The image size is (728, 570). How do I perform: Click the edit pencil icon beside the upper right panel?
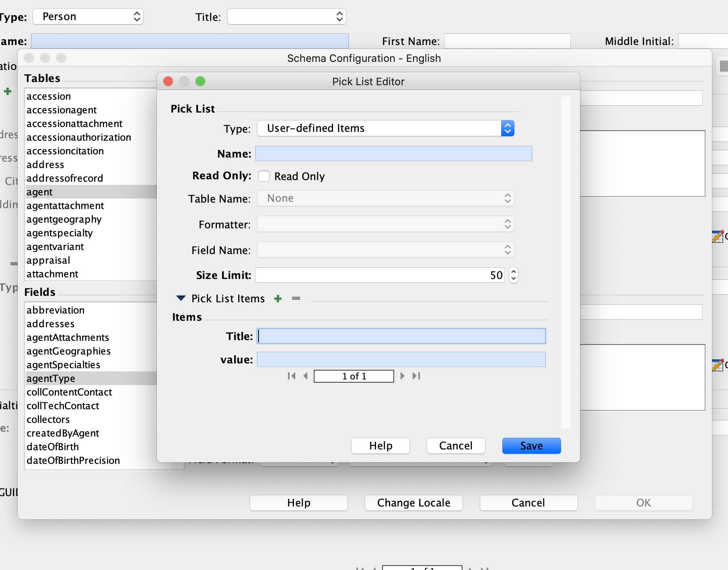pyautogui.click(x=717, y=237)
